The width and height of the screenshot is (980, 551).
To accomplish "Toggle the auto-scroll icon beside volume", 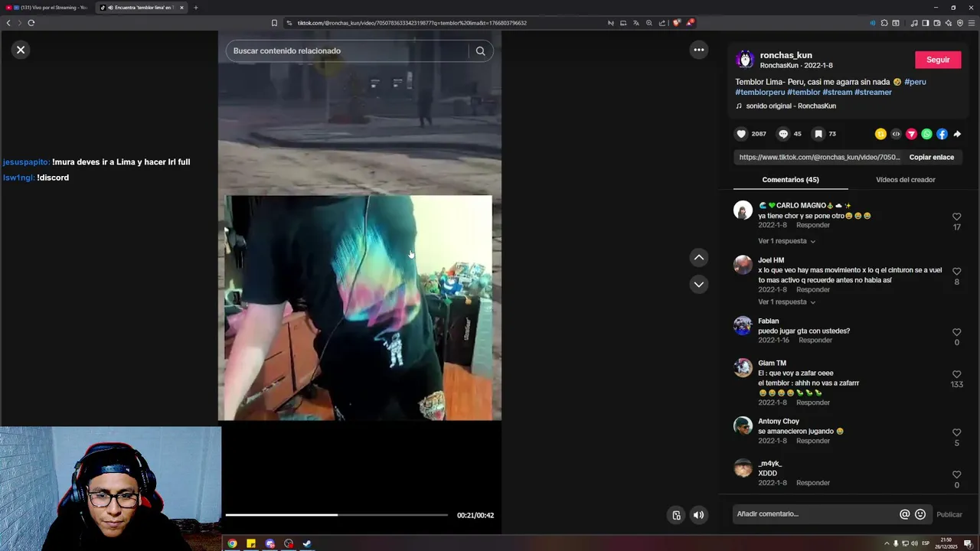I will [x=676, y=515].
